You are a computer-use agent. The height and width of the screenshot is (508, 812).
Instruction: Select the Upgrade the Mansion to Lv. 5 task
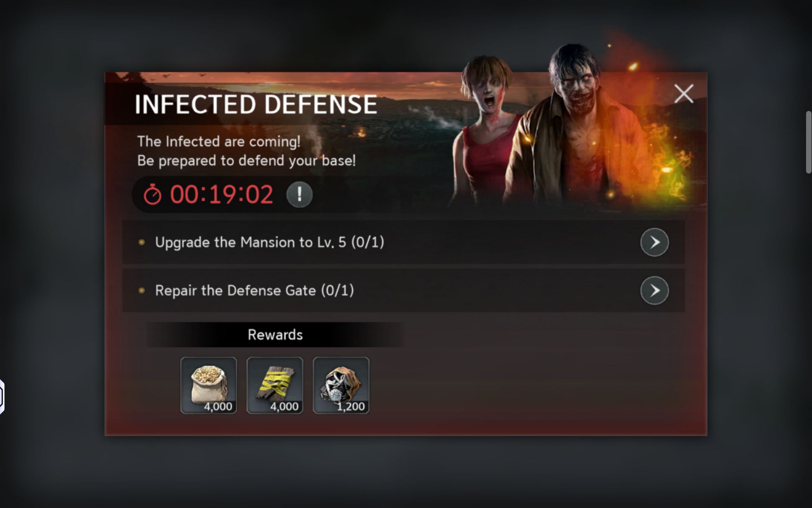coord(403,242)
